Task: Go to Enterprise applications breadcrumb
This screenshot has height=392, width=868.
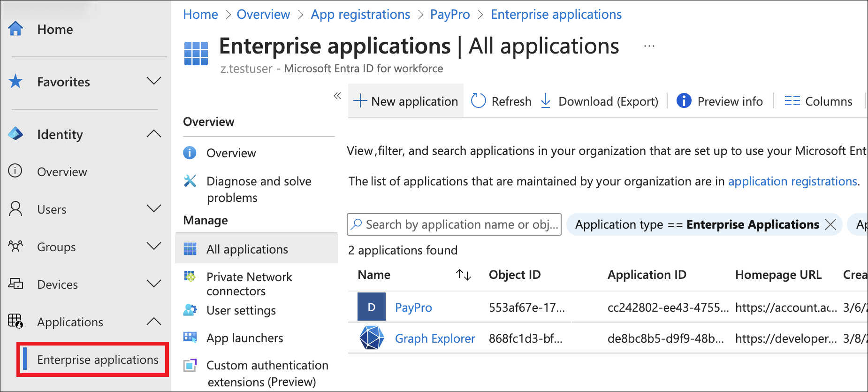Action: point(556,15)
